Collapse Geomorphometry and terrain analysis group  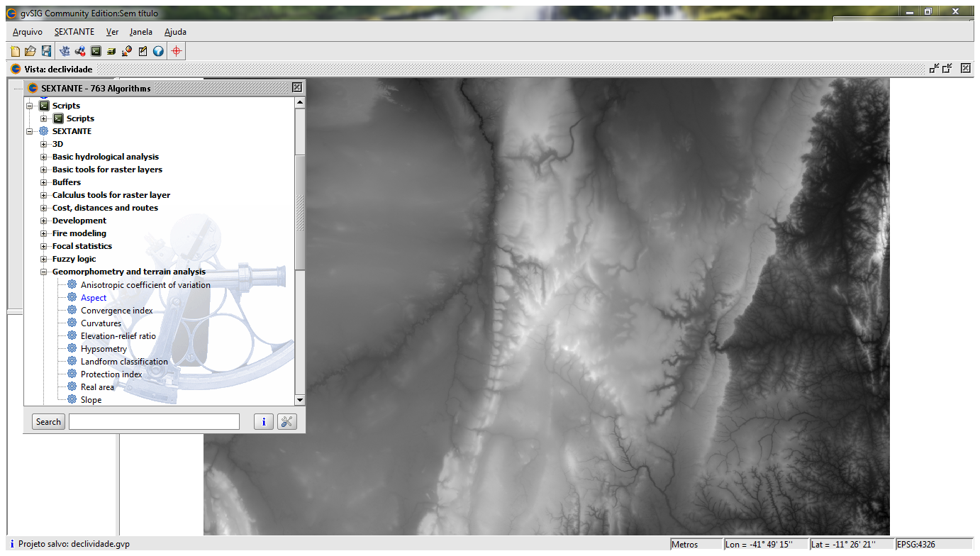(44, 272)
